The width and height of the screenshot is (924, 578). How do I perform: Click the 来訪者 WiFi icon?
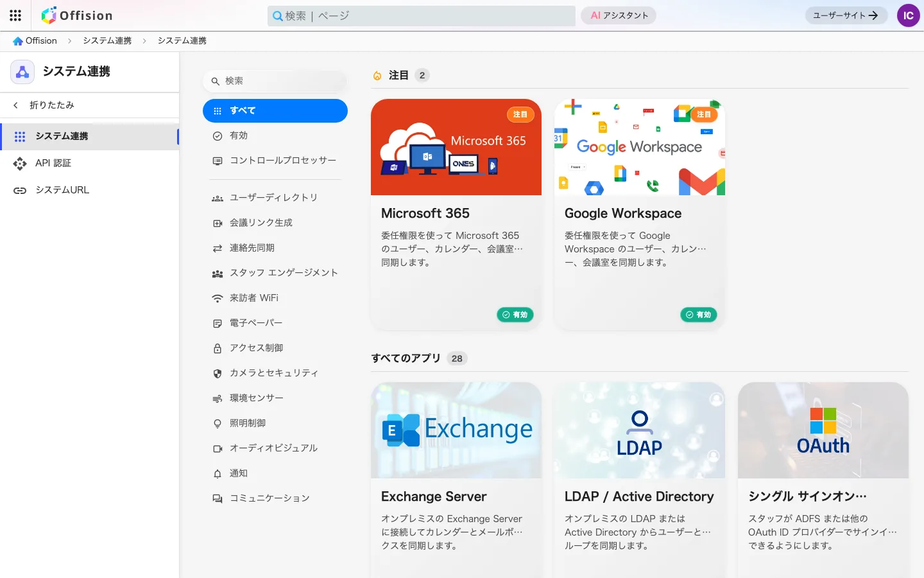[218, 299]
